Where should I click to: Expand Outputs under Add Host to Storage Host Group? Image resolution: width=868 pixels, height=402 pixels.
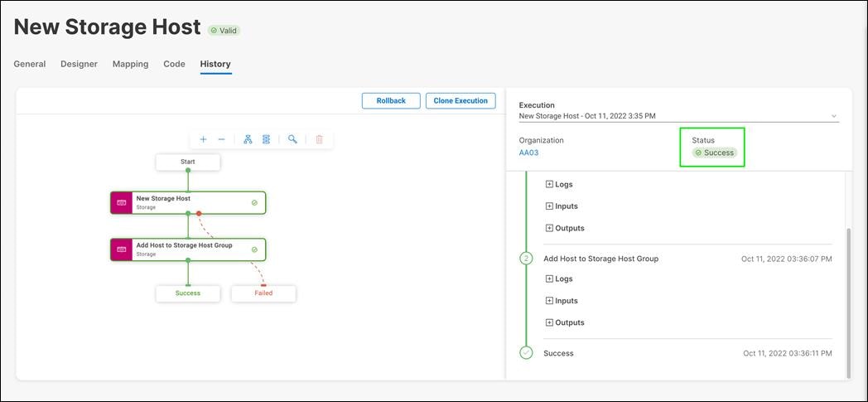coord(565,322)
